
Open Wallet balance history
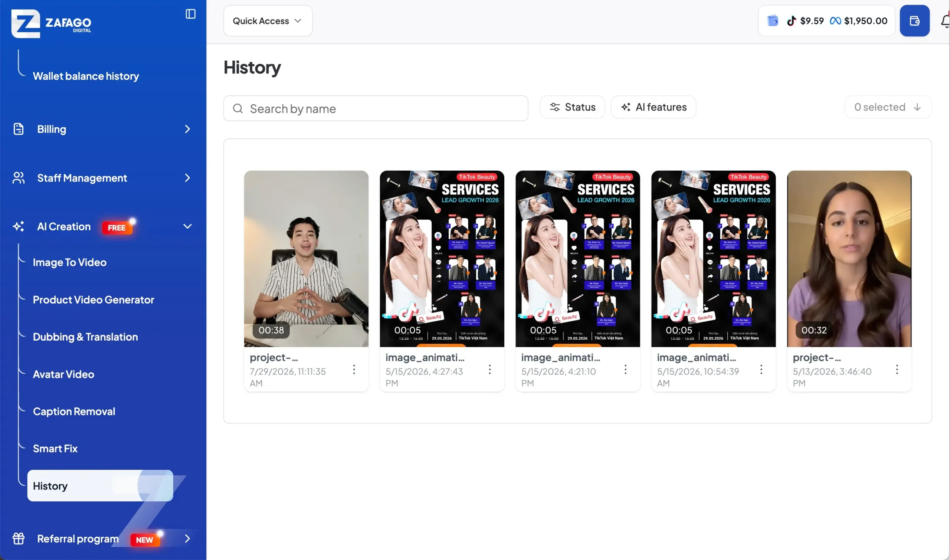(x=86, y=76)
